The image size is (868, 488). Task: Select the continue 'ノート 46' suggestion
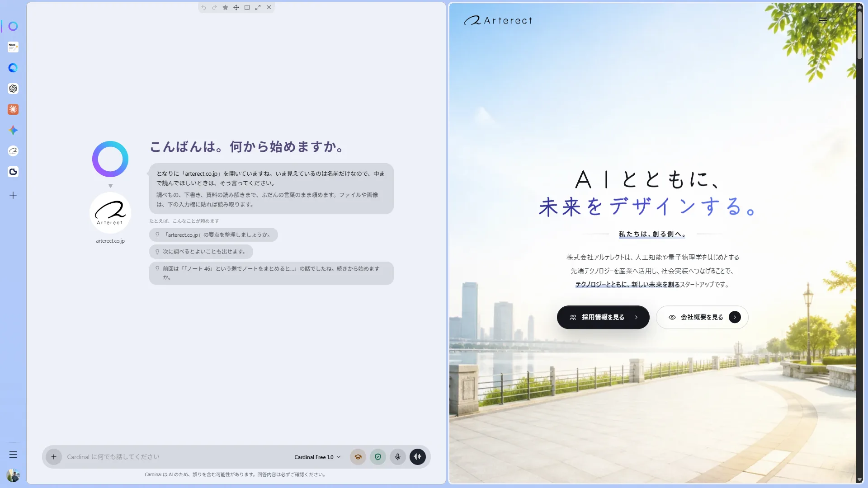click(271, 273)
